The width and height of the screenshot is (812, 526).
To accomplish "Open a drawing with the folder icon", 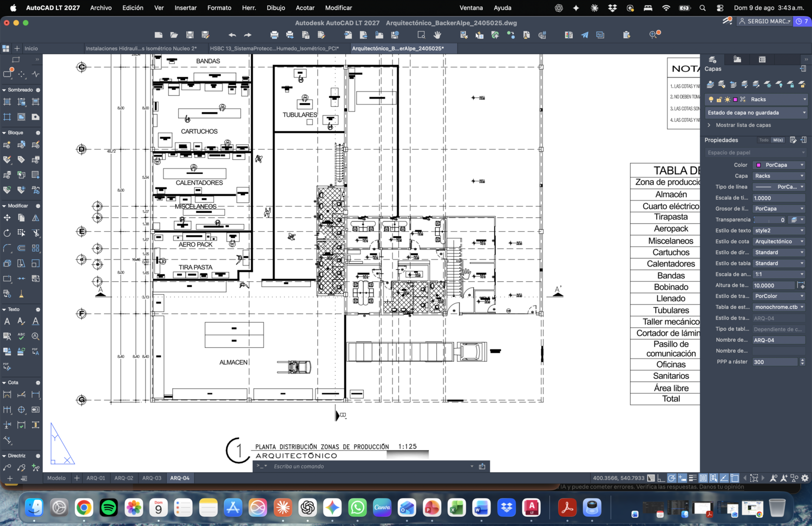I will (x=174, y=35).
